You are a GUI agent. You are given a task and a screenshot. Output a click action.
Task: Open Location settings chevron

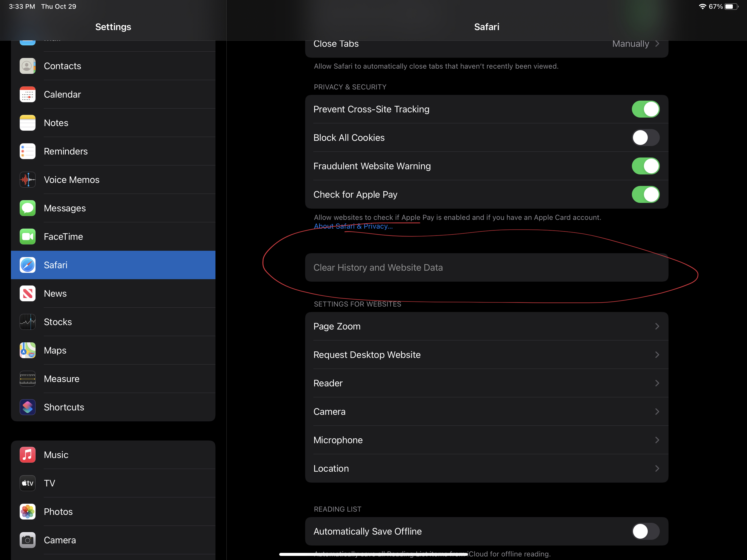click(657, 468)
